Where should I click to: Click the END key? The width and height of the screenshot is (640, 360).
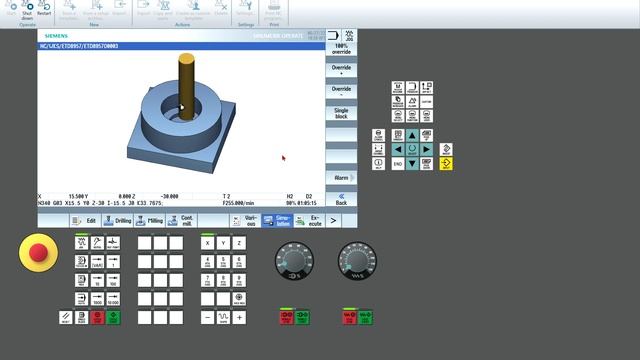click(398, 164)
